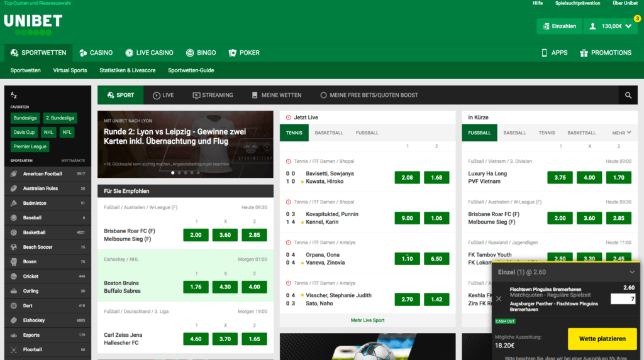Click the second banner carousel dot

(x=179, y=173)
